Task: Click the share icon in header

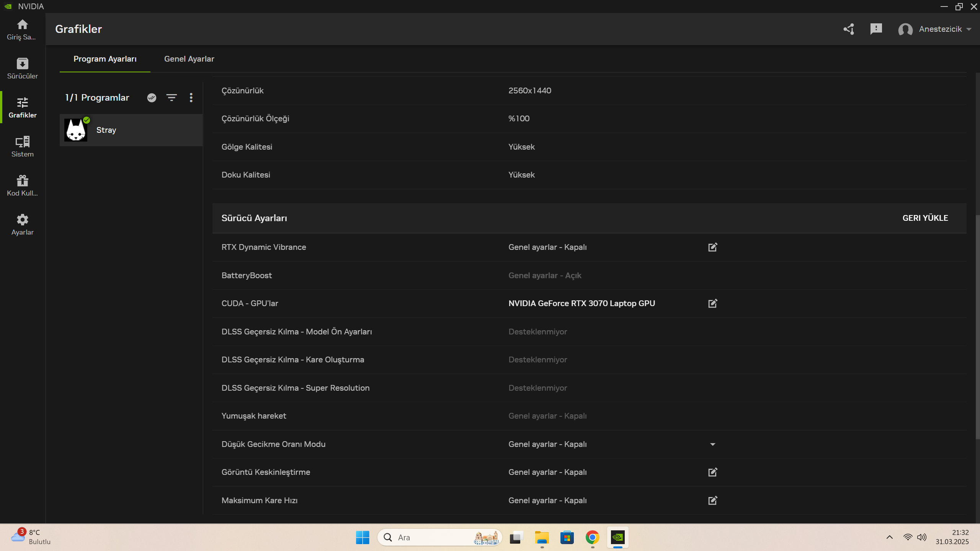Action: pyautogui.click(x=849, y=29)
